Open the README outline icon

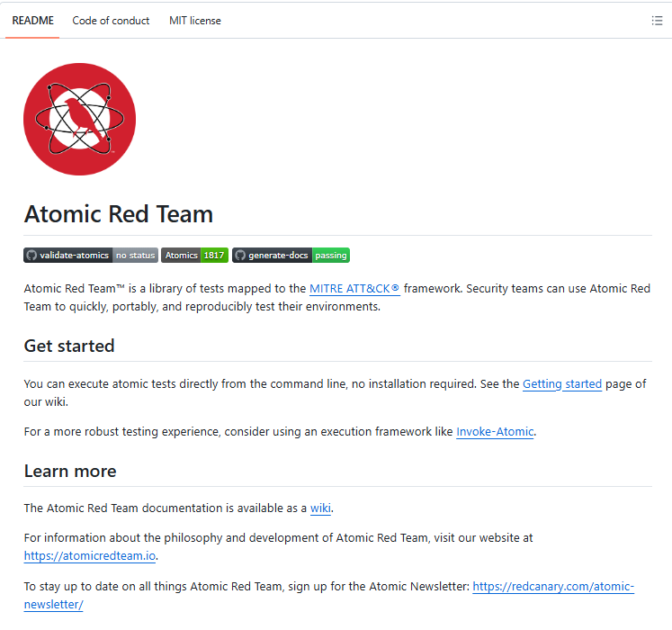(657, 21)
